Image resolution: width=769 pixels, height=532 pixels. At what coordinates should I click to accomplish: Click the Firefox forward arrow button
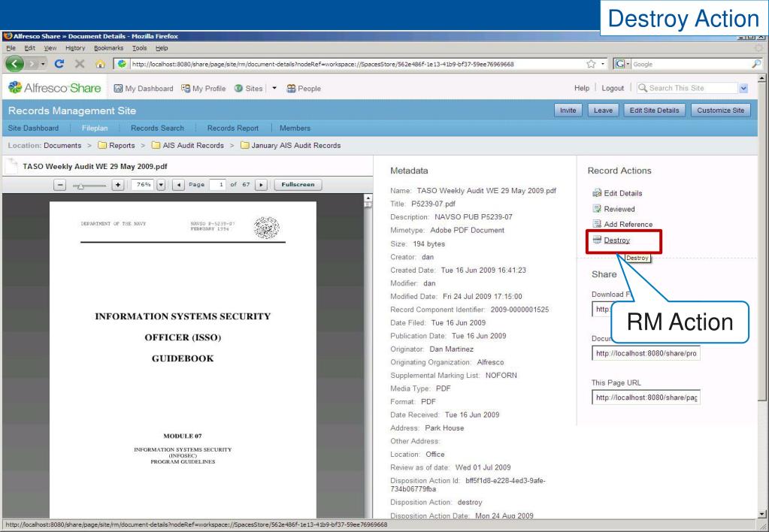pyautogui.click(x=32, y=64)
